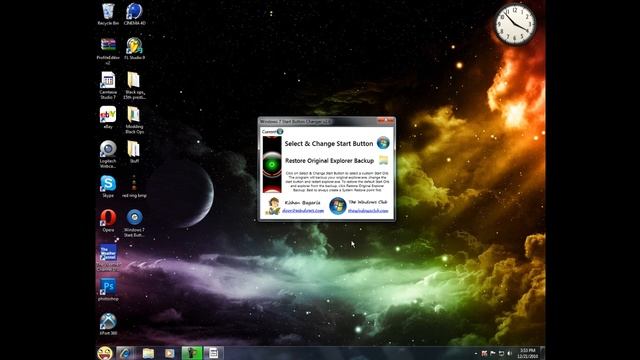Open the eBay desktop shortcut
Viewport: 640px width, 360px height.
(x=108, y=118)
